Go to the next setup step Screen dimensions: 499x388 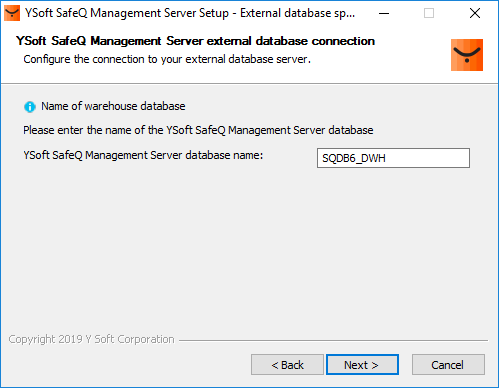[x=362, y=365]
